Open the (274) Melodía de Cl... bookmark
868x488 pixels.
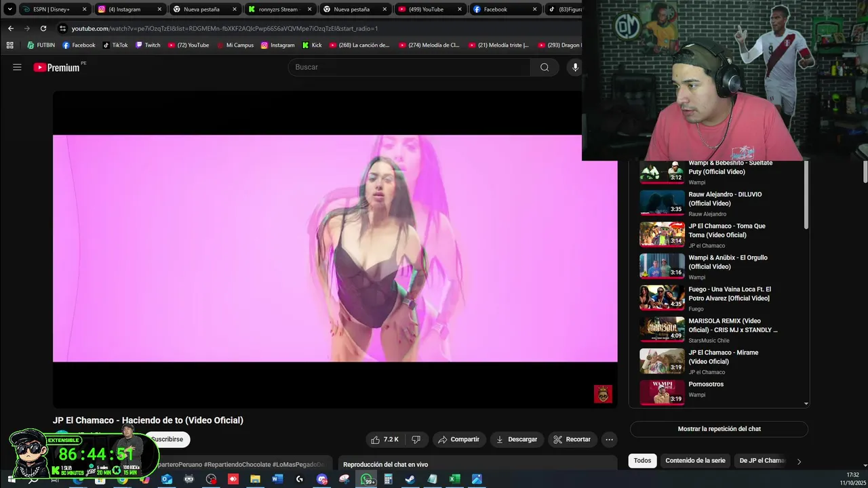429,45
